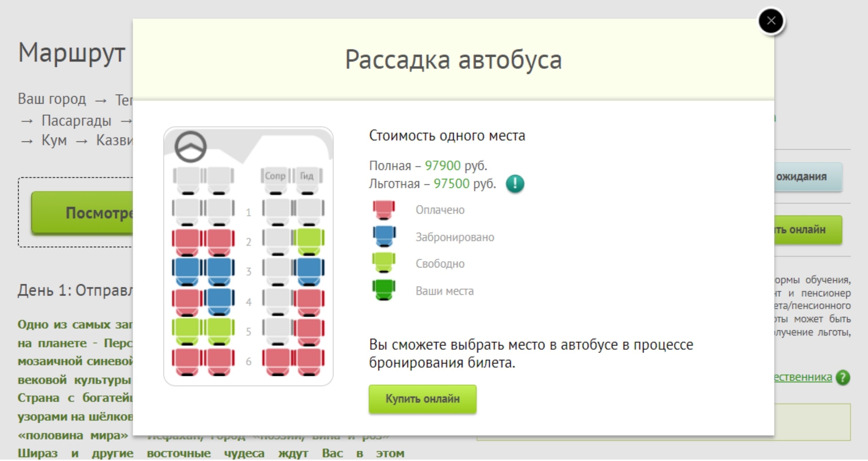The height and width of the screenshot is (461, 868).
Task: Click paid red seat in row 6 far right
Action: (309, 361)
